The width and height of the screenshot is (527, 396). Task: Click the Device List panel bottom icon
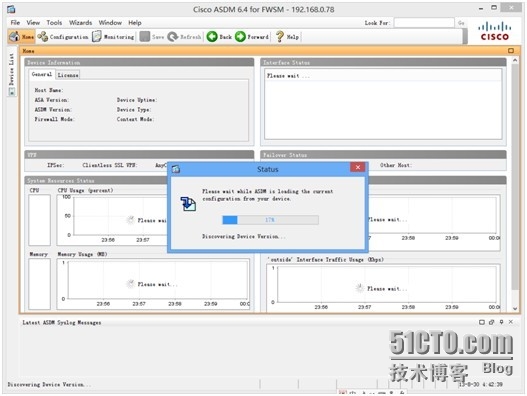12,91
